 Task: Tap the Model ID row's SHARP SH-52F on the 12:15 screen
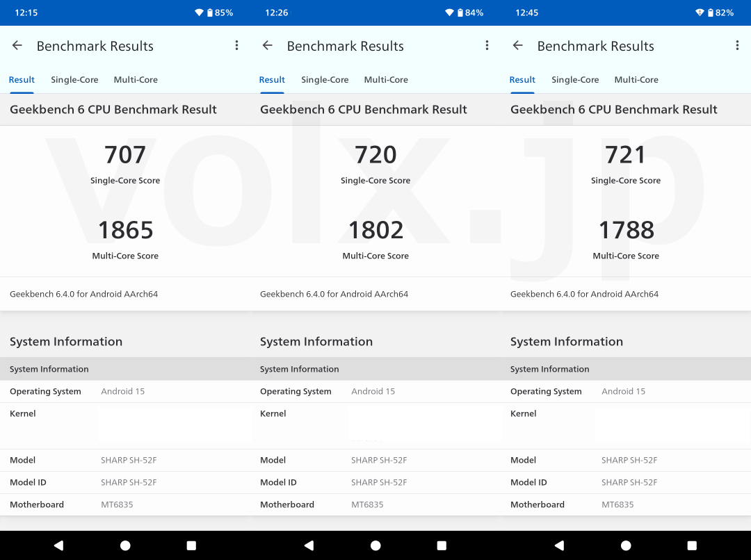click(x=129, y=482)
